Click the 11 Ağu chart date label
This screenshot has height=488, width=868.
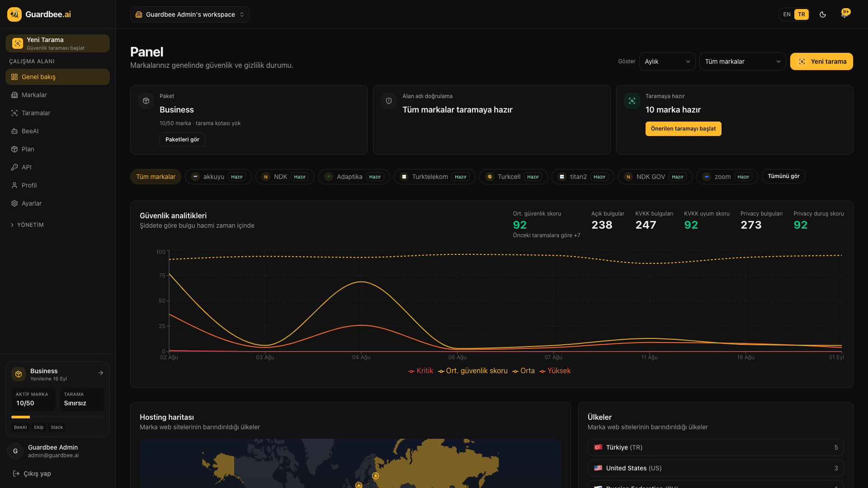pos(649,357)
